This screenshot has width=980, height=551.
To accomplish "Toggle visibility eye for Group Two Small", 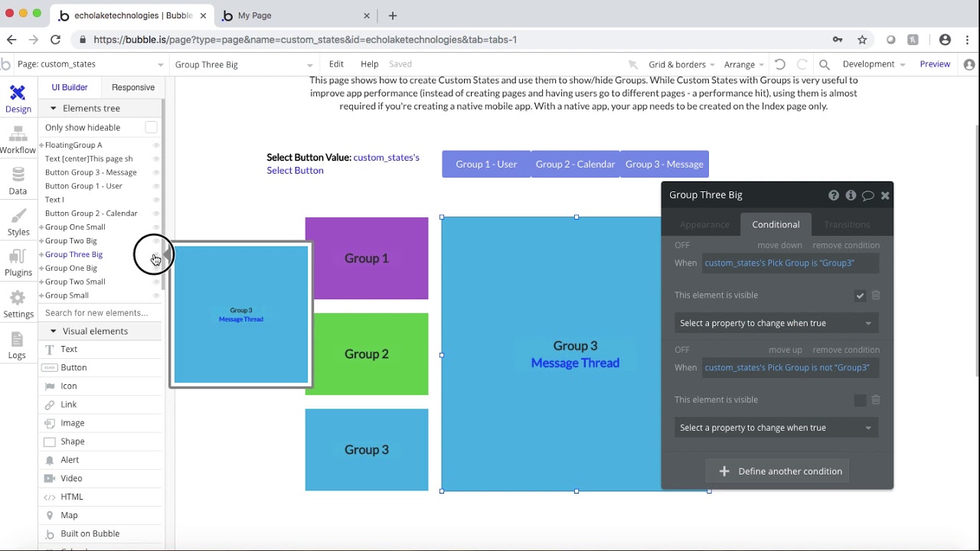I will [156, 282].
